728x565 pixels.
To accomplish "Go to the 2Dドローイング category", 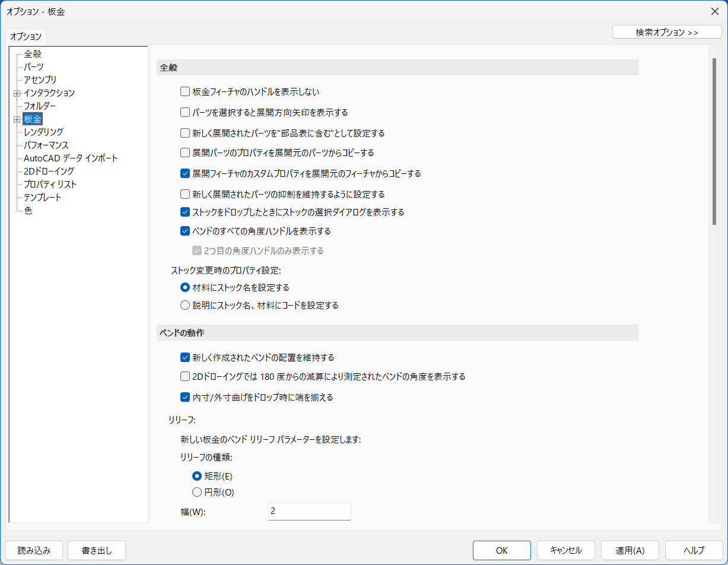I will (x=49, y=172).
